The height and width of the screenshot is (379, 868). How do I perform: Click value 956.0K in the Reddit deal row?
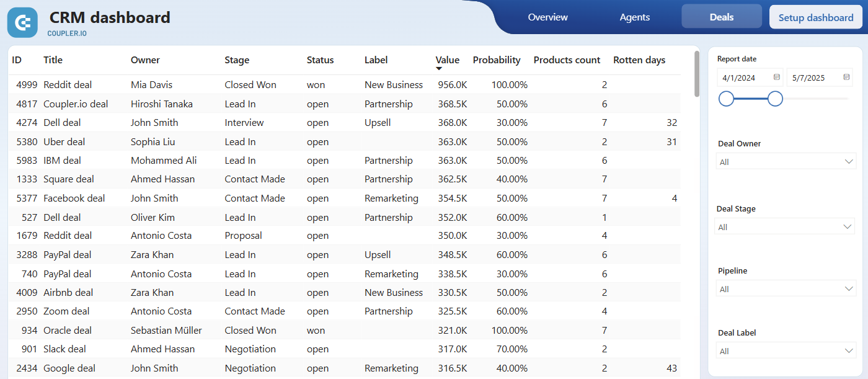[x=453, y=84]
